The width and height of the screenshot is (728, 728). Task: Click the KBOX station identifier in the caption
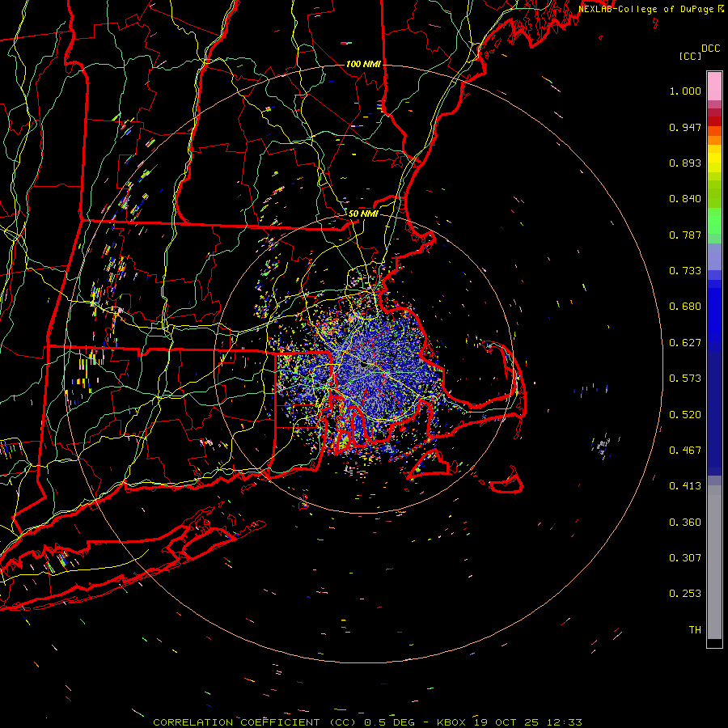click(x=453, y=722)
